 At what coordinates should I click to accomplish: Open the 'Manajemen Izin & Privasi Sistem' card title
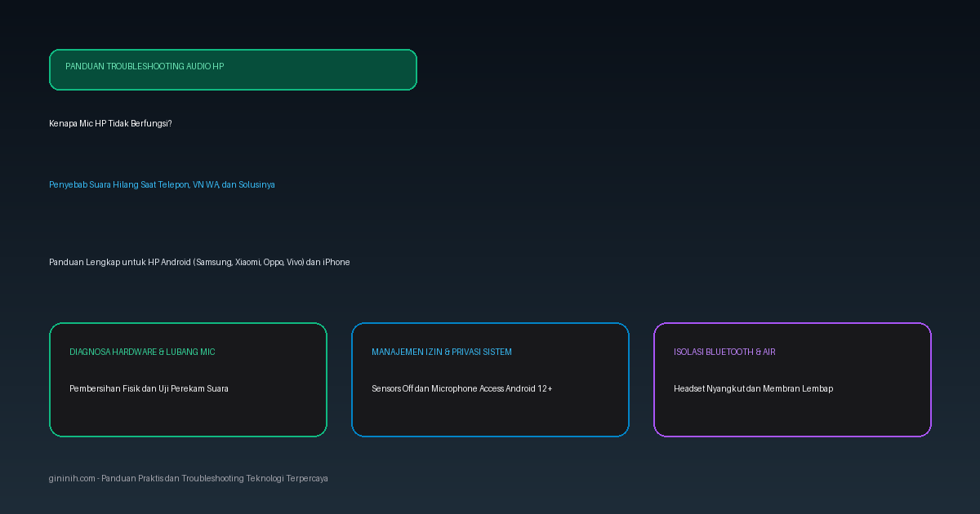tap(442, 352)
